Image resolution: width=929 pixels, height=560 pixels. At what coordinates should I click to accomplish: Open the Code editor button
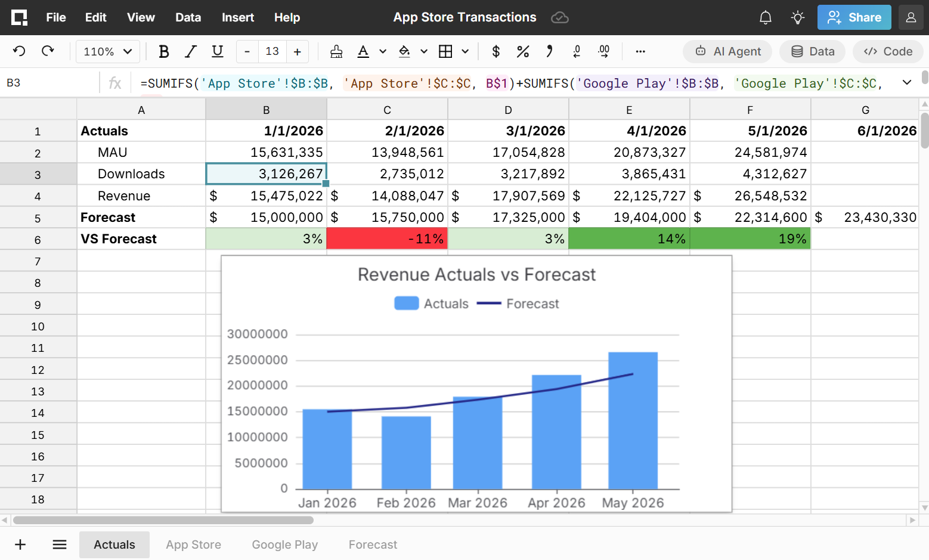tap(888, 51)
